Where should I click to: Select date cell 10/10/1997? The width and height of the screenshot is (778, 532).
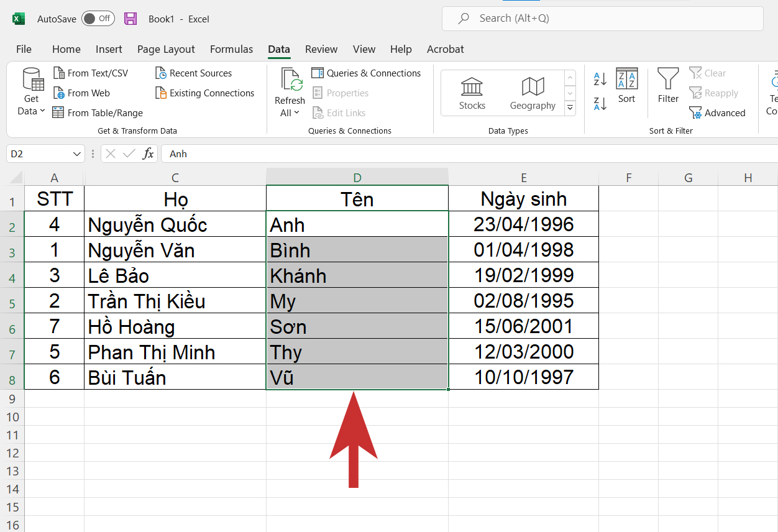(524, 377)
